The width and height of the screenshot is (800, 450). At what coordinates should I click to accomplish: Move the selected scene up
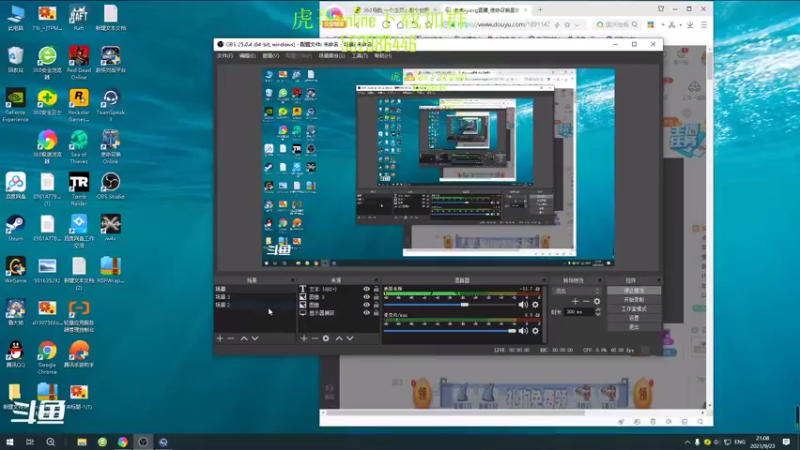pyautogui.click(x=244, y=338)
